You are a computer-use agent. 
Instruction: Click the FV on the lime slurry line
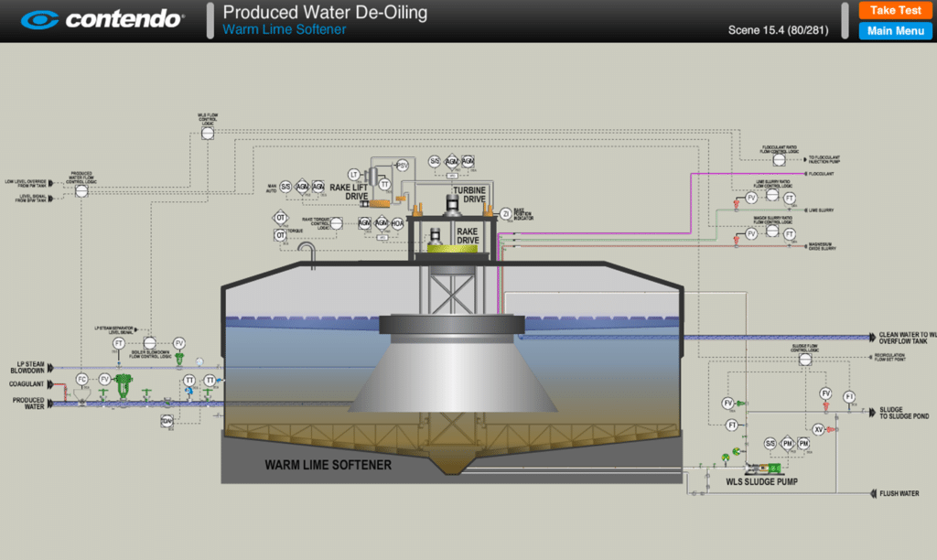751,198
